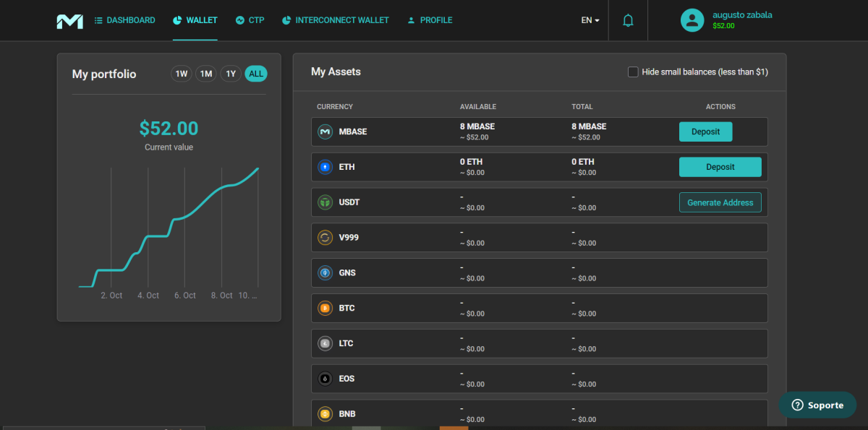Click the BNB currency icon
The image size is (868, 430).
325,413
